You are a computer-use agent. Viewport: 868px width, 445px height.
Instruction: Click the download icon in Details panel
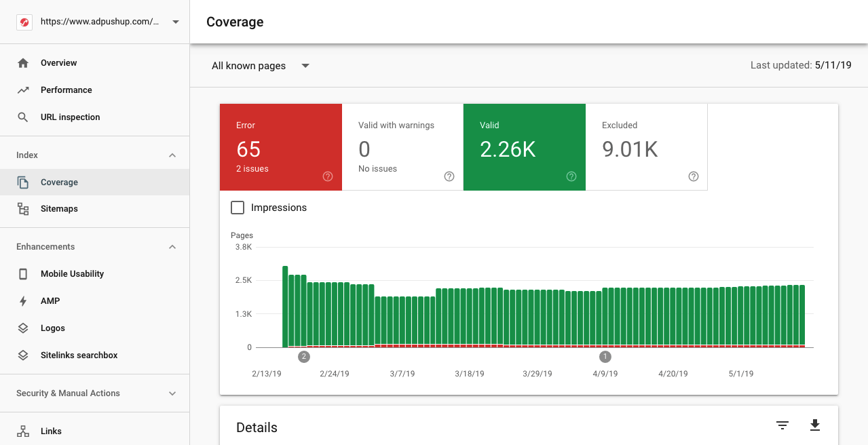814,425
